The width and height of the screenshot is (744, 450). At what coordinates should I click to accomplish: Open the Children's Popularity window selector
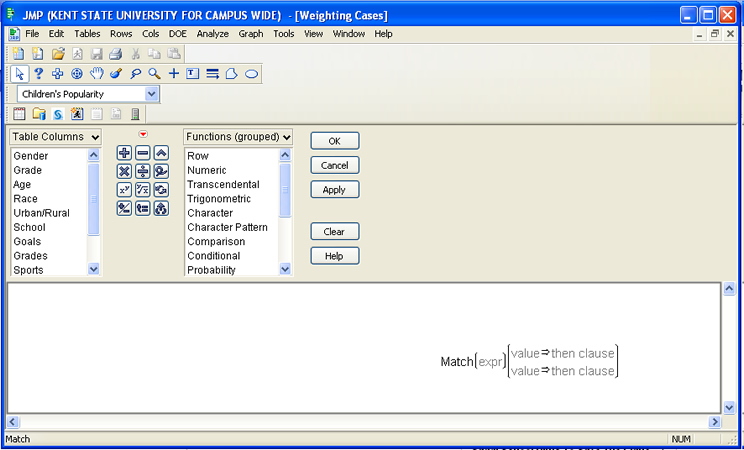(x=88, y=94)
